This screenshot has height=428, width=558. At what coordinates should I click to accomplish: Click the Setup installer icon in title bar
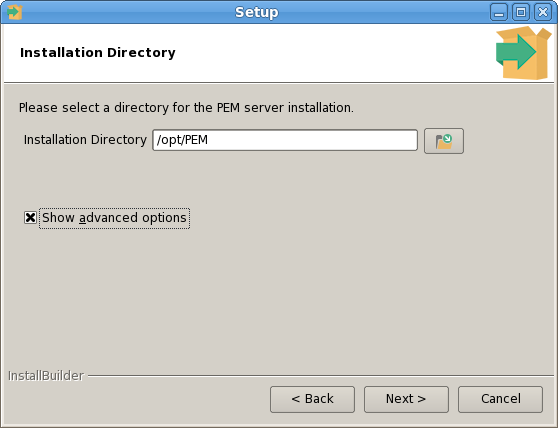click(14, 12)
